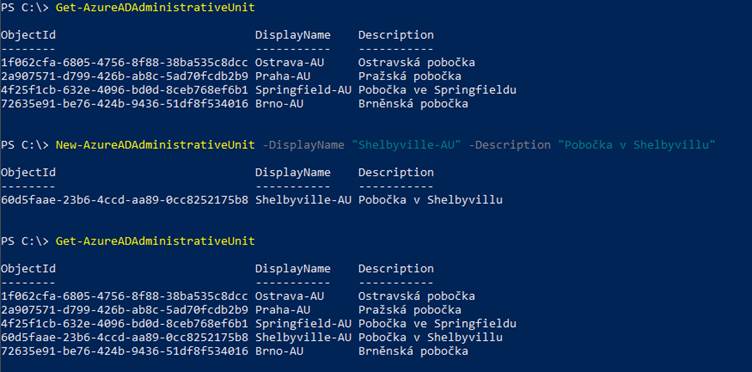Image resolution: width=752 pixels, height=372 pixels.
Task: Click Brno-AU in the last table
Action: pyautogui.click(x=279, y=351)
